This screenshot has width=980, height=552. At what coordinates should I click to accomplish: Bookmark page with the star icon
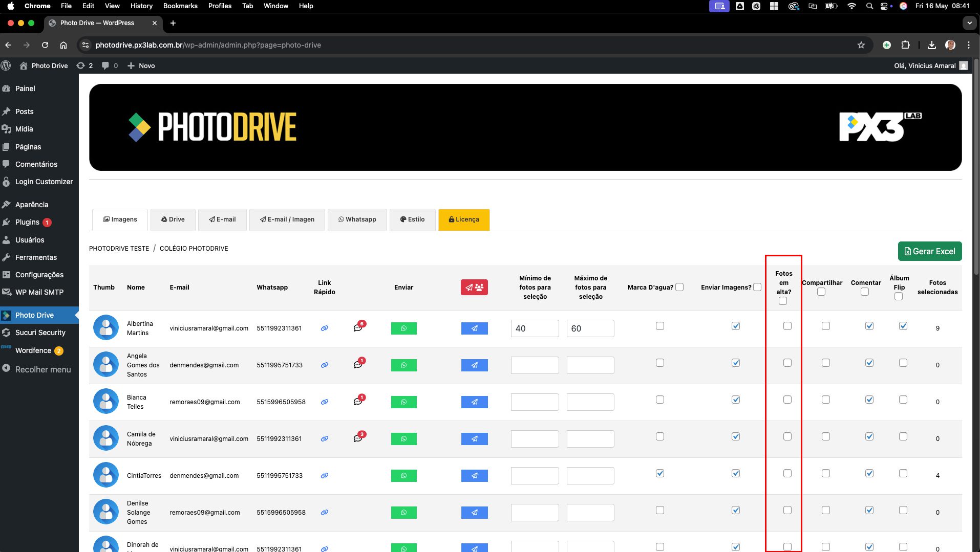861,45
